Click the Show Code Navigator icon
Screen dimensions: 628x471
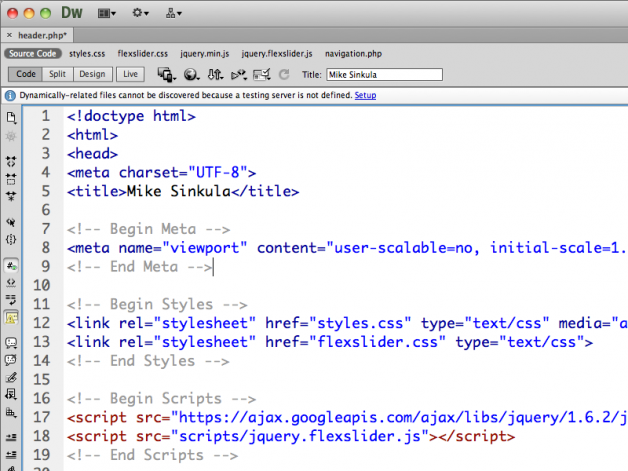click(x=11, y=137)
